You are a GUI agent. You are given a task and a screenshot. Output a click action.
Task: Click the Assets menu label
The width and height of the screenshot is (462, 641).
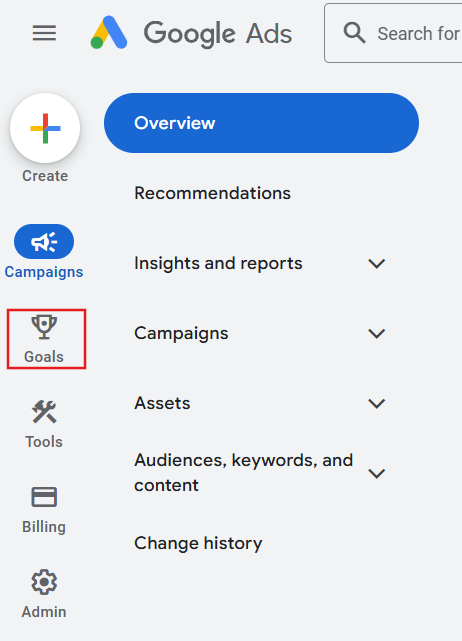click(162, 403)
